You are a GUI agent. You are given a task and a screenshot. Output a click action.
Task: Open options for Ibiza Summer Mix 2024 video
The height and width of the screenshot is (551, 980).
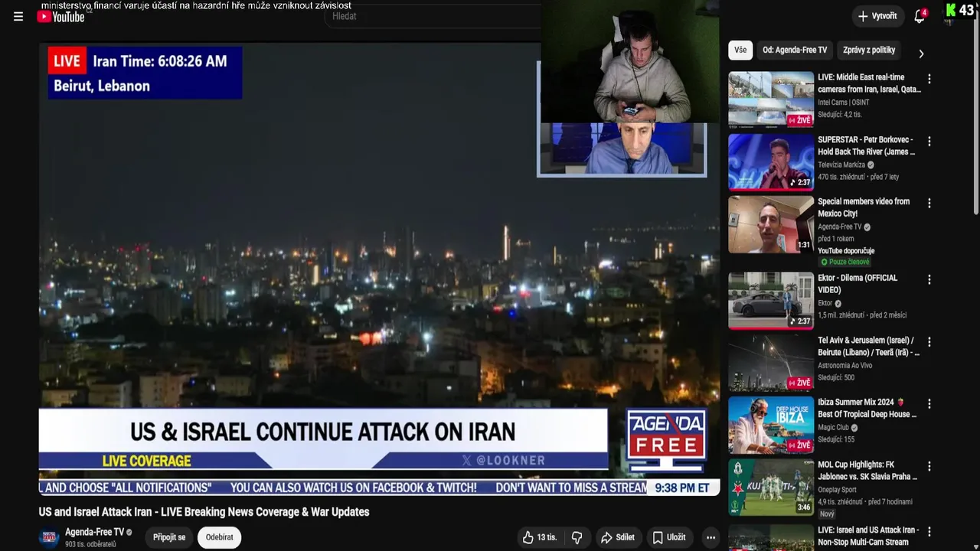point(929,404)
